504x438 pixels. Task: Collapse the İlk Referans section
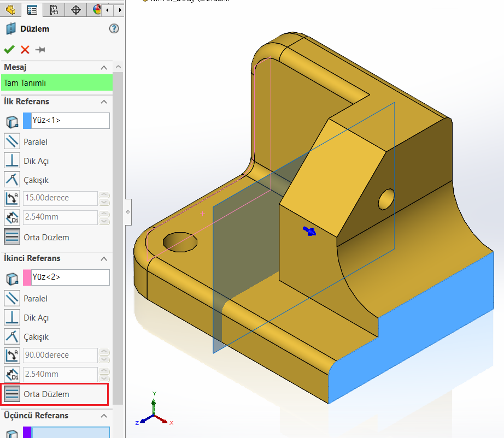point(104,102)
